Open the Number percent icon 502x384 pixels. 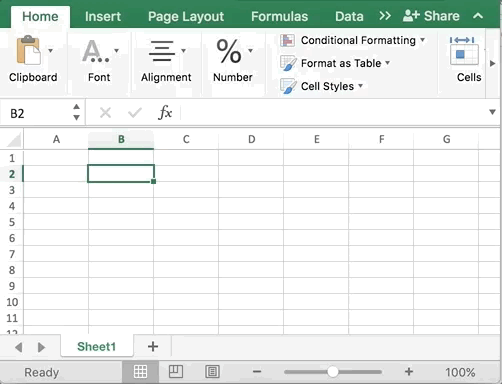(x=229, y=51)
